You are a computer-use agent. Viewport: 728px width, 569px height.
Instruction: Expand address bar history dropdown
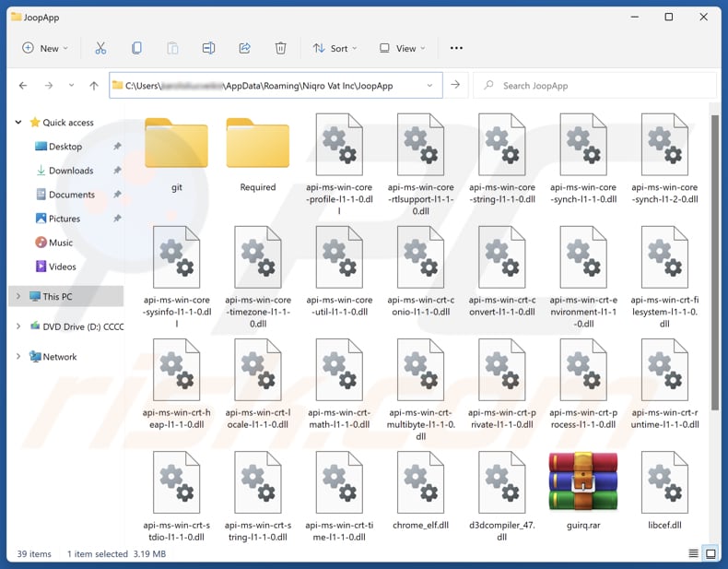point(429,86)
